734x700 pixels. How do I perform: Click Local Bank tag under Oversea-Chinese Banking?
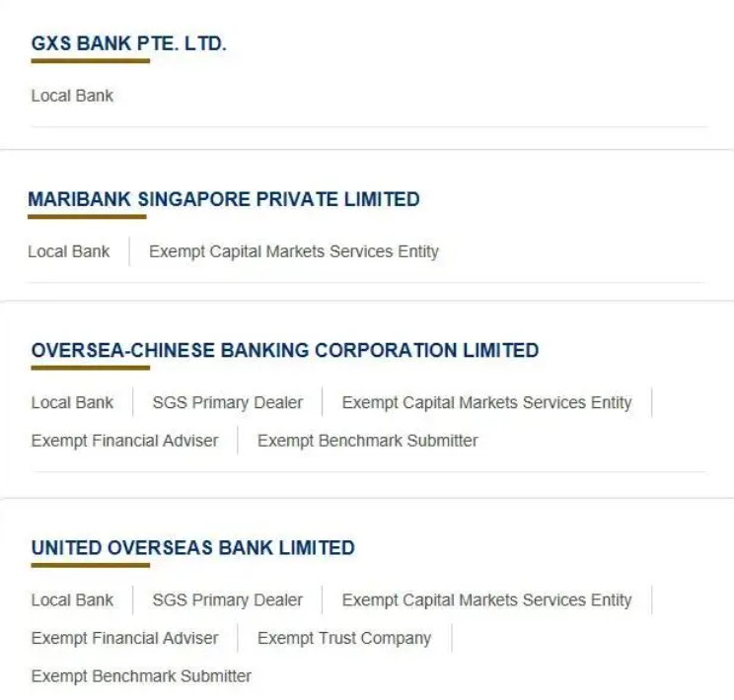pyautogui.click(x=72, y=402)
